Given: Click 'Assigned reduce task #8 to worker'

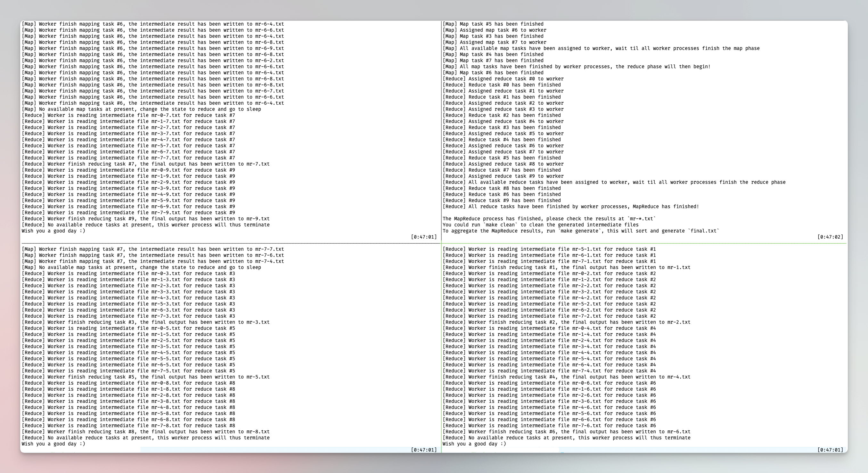Looking at the screenshot, I should click(x=503, y=164).
